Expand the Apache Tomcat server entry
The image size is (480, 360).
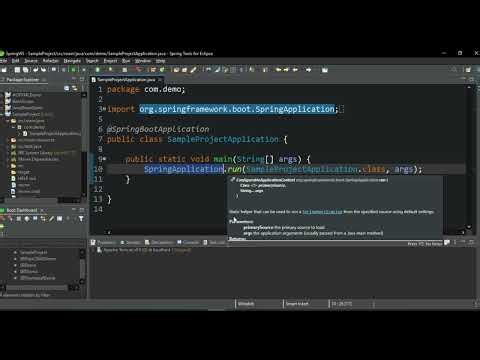coord(93,250)
